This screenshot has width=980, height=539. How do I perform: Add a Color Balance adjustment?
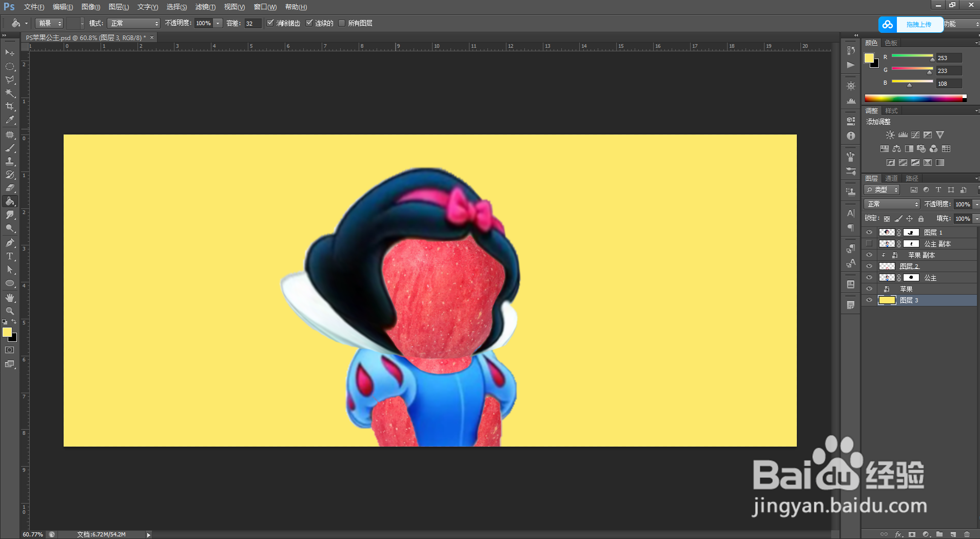click(x=896, y=149)
